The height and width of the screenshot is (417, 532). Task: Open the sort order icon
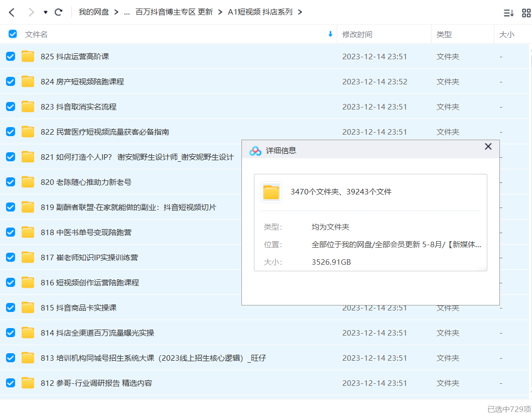(508, 13)
